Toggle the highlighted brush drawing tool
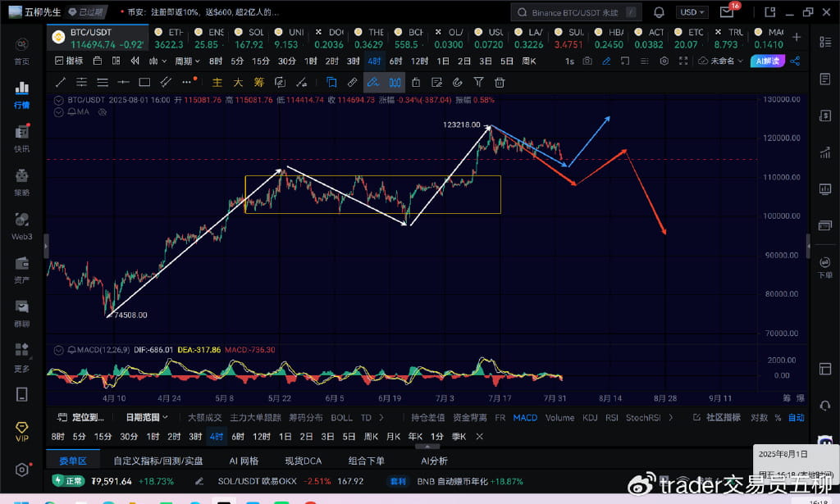840x504 pixels. click(x=373, y=82)
